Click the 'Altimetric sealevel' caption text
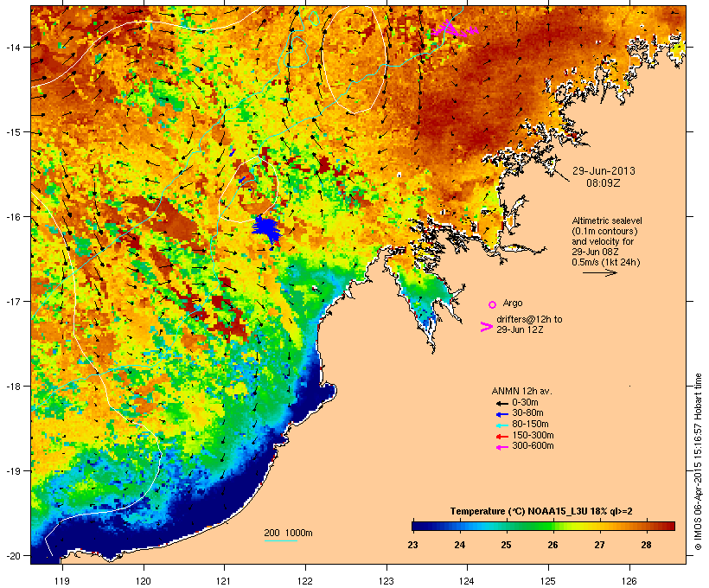709x588 pixels. tap(607, 220)
